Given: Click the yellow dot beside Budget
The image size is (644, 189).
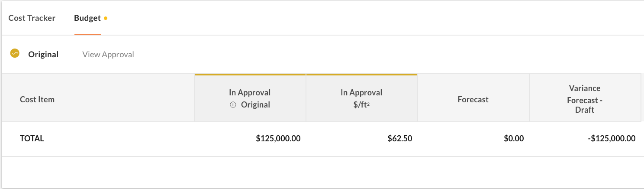Looking at the screenshot, I should (106, 19).
